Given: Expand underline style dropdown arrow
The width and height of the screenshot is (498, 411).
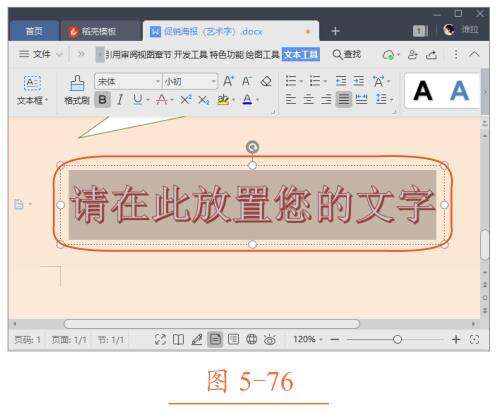Looking at the screenshot, I should [147, 100].
